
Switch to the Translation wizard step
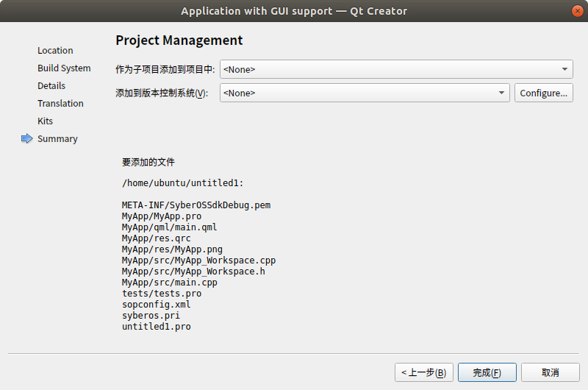click(60, 104)
